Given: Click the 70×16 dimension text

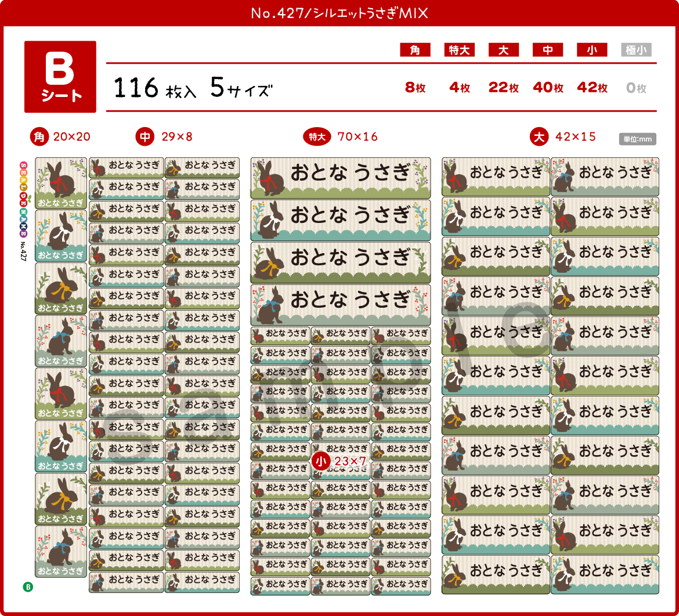Looking at the screenshot, I should (x=357, y=137).
